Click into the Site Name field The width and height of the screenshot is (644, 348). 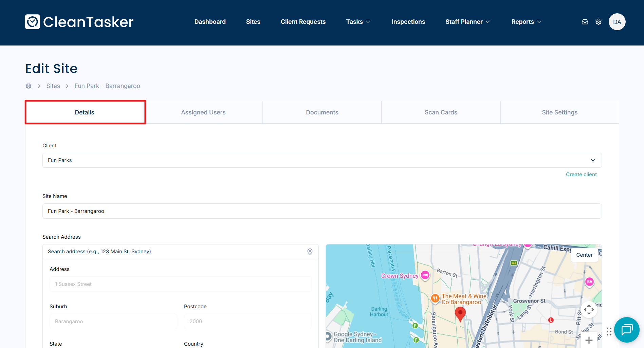(x=322, y=211)
